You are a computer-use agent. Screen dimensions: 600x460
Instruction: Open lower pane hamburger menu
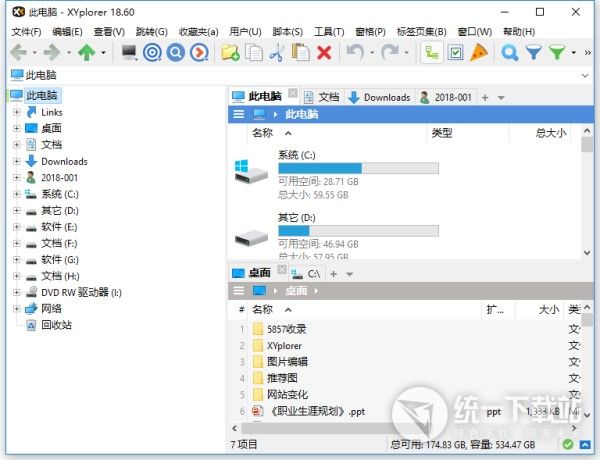pos(238,290)
